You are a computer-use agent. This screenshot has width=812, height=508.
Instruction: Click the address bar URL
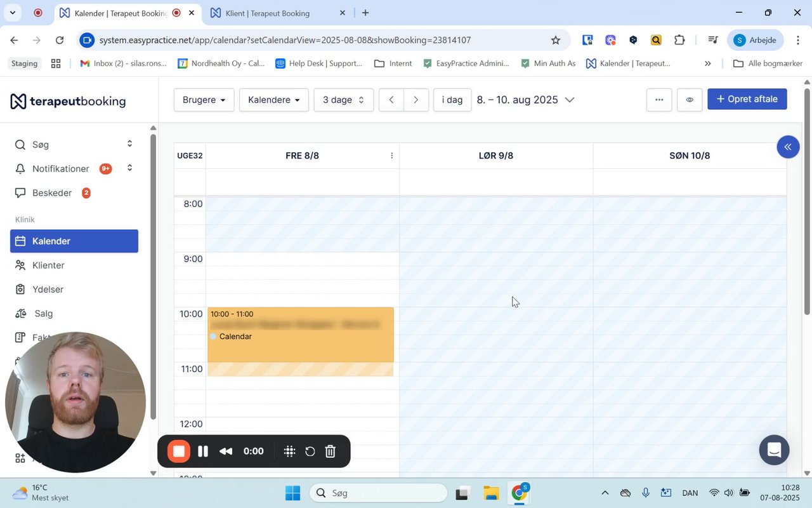tap(285, 40)
